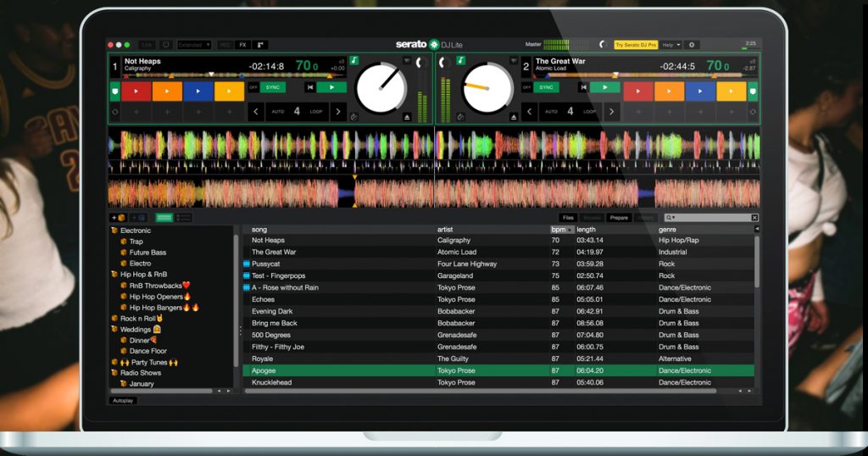Image resolution: width=868 pixels, height=456 pixels.
Task: Select the loop mode icon below cue icon on deck 2
Action: point(753,112)
